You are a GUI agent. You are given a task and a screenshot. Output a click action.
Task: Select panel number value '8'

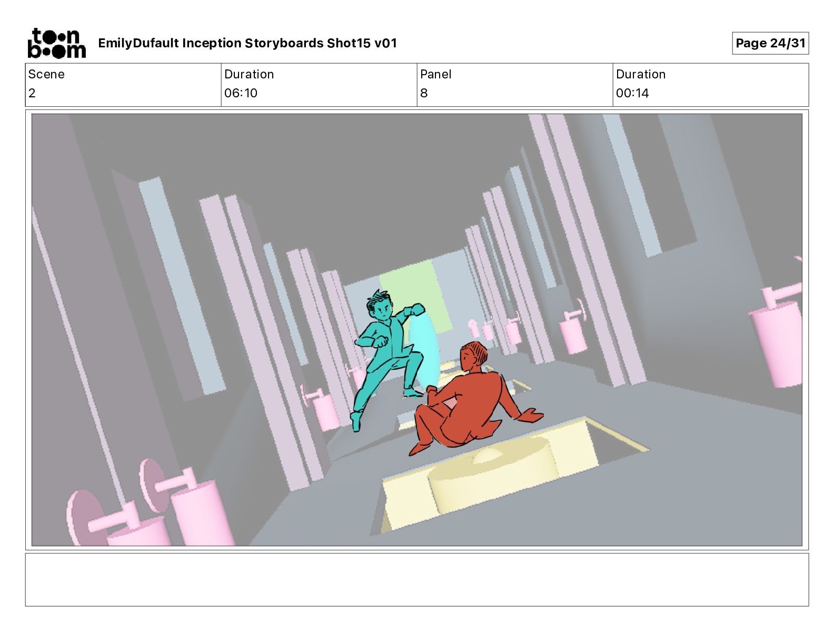[x=424, y=93]
